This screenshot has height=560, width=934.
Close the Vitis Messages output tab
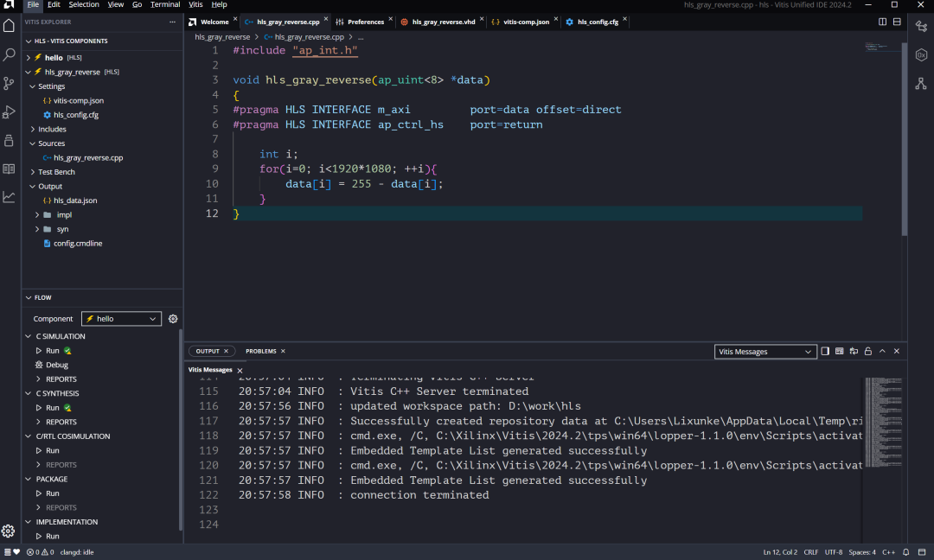240,370
